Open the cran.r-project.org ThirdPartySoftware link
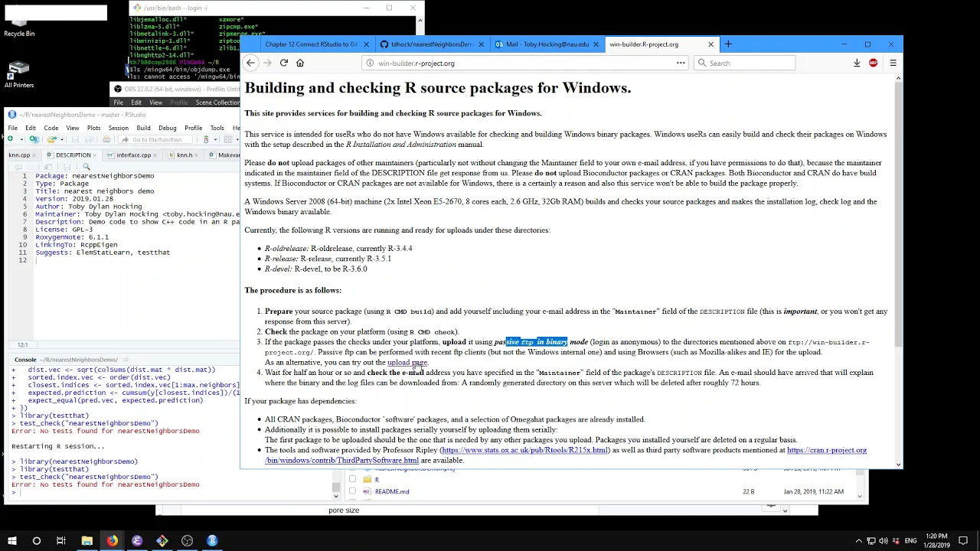Image resolution: width=980 pixels, height=551 pixels. coord(566,455)
